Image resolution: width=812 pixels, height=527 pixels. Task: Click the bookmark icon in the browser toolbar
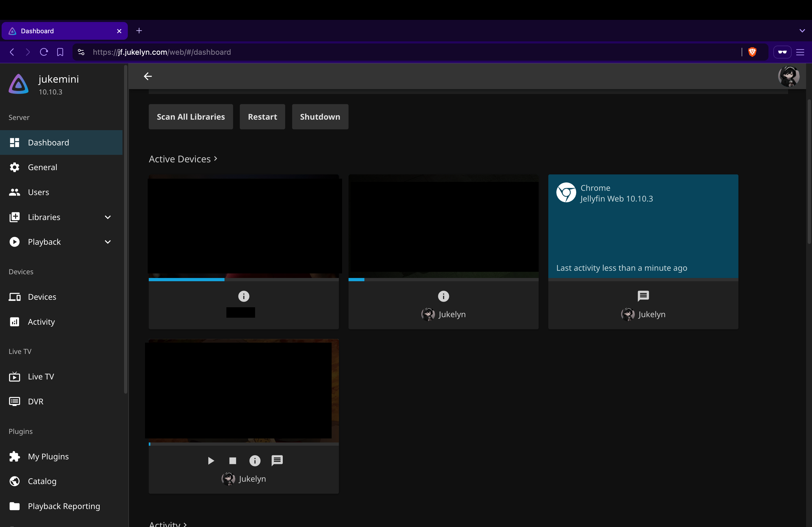(x=60, y=52)
